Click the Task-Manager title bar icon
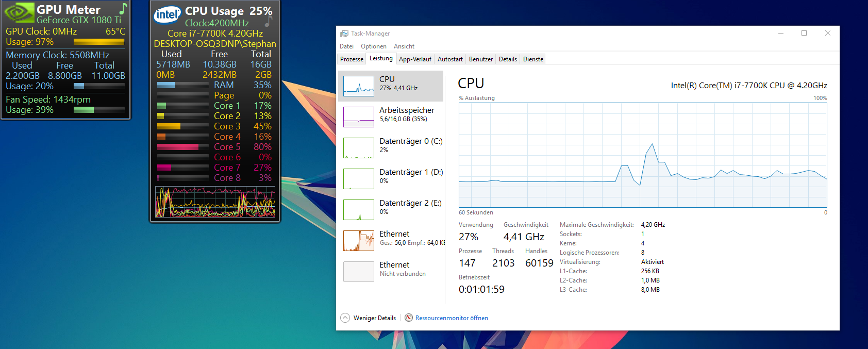The width and height of the screenshot is (868, 349). click(x=344, y=34)
